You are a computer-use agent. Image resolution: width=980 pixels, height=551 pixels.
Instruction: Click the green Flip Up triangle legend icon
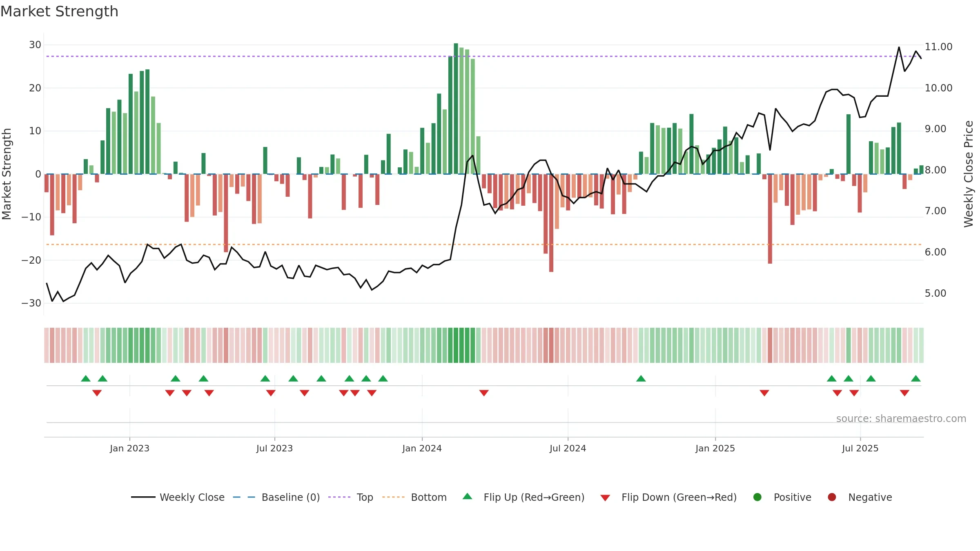468,496
